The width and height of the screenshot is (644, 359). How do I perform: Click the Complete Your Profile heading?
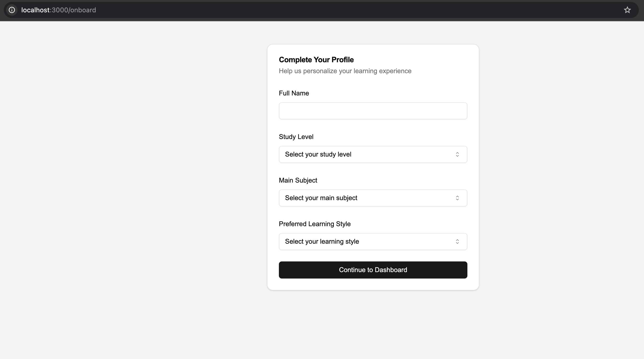(x=316, y=60)
